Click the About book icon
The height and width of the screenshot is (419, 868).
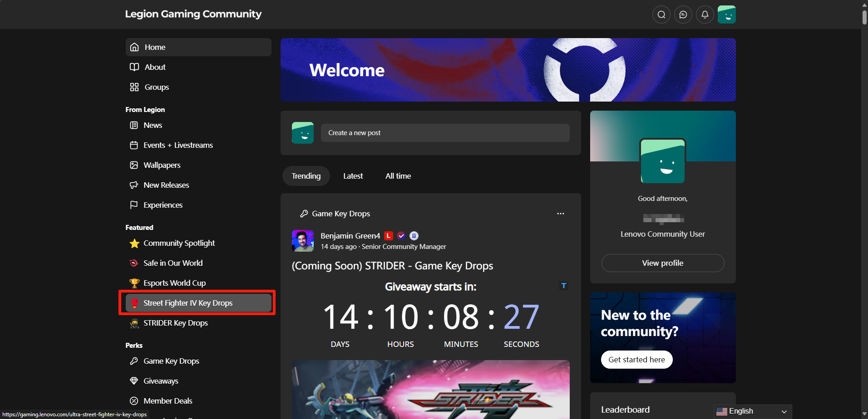click(x=134, y=67)
